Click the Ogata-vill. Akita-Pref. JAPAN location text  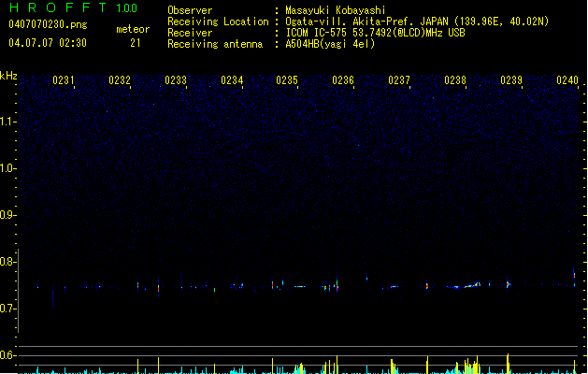click(x=417, y=22)
